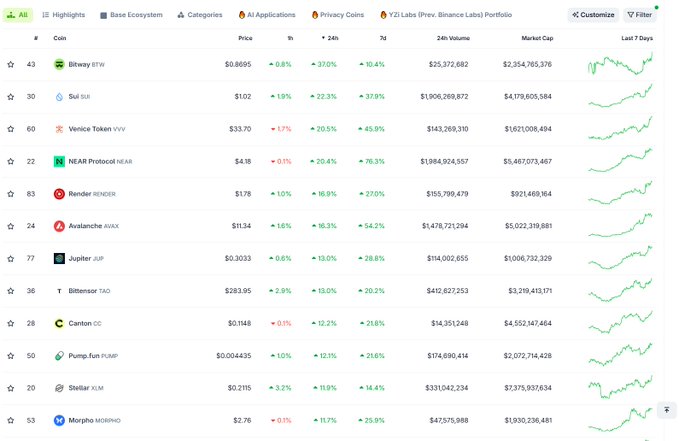The image size is (679, 441).
Task: Click the Bittensor TAO logo
Action: pos(59,291)
